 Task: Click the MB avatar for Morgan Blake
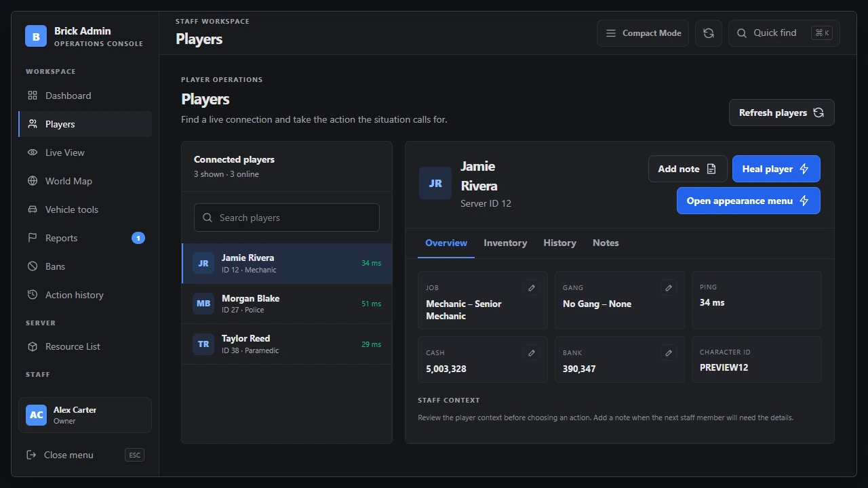203,304
